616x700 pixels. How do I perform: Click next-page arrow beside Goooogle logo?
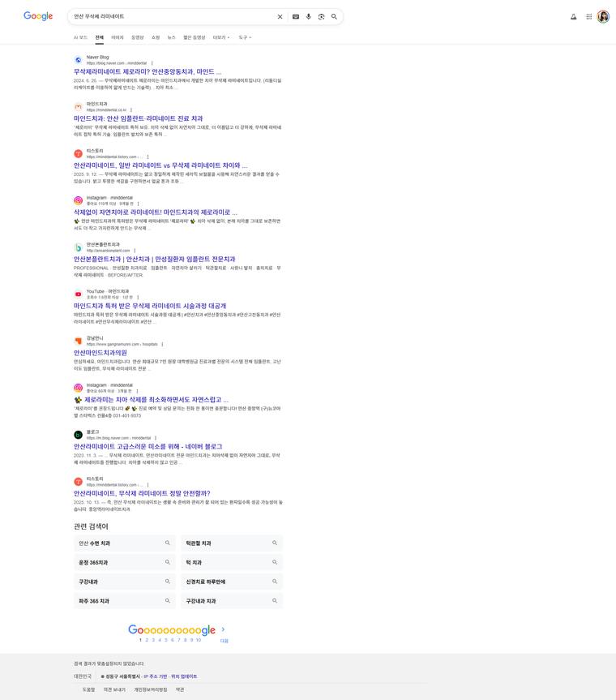point(223,629)
